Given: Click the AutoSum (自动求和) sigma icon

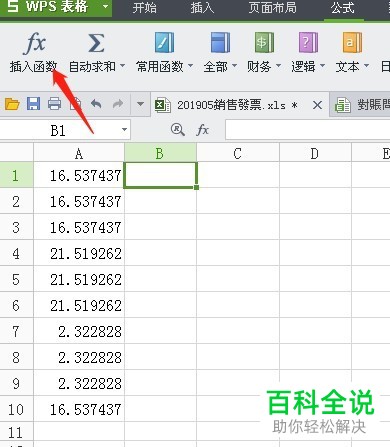Looking at the screenshot, I should click(x=96, y=43).
